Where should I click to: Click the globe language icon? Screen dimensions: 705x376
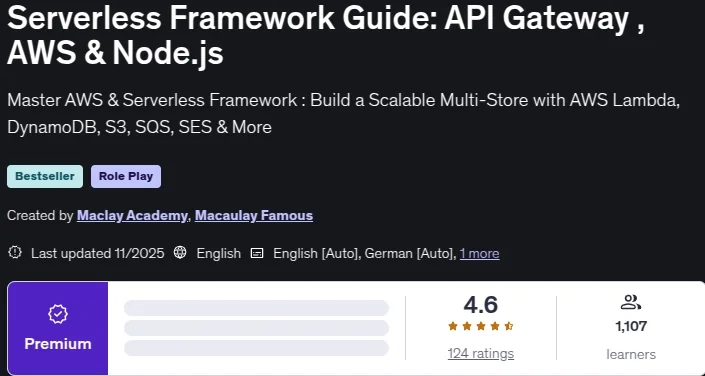click(180, 253)
